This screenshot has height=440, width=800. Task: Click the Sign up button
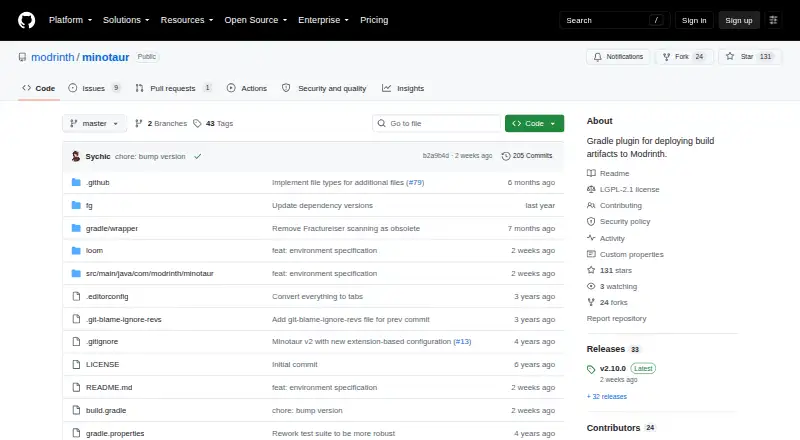(x=739, y=20)
